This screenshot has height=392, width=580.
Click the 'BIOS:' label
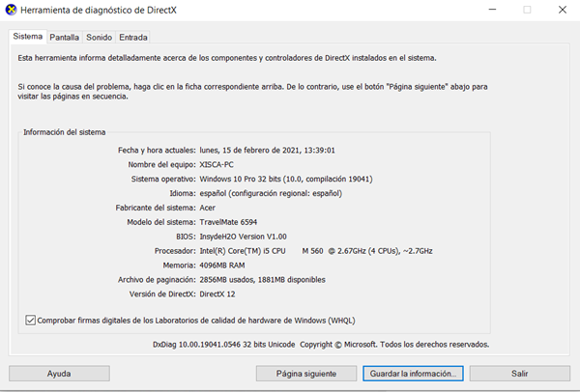(186, 237)
